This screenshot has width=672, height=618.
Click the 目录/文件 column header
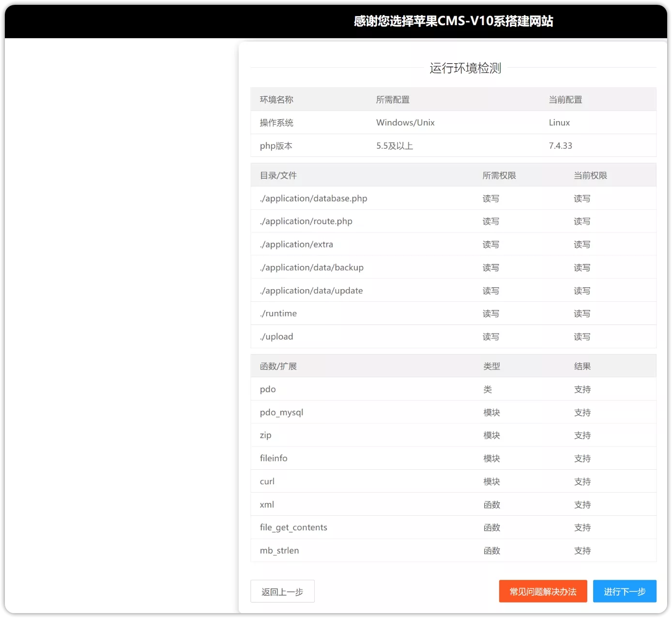coord(278,175)
